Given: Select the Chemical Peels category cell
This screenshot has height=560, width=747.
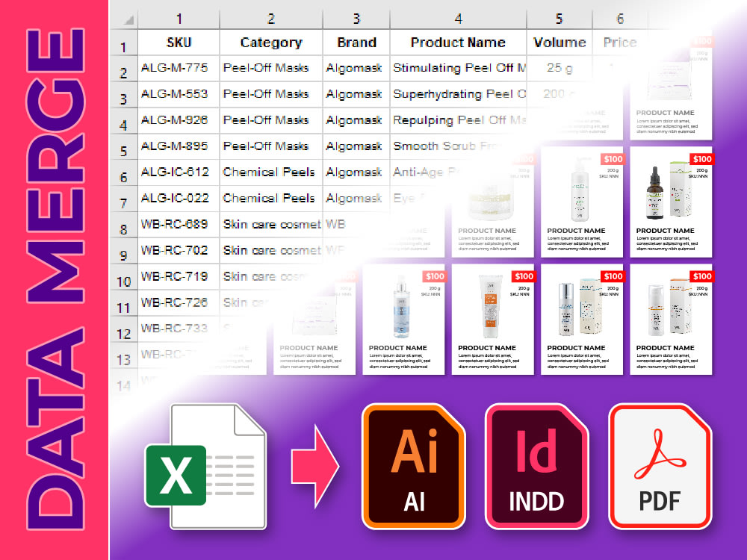Looking at the screenshot, I should point(270,172).
